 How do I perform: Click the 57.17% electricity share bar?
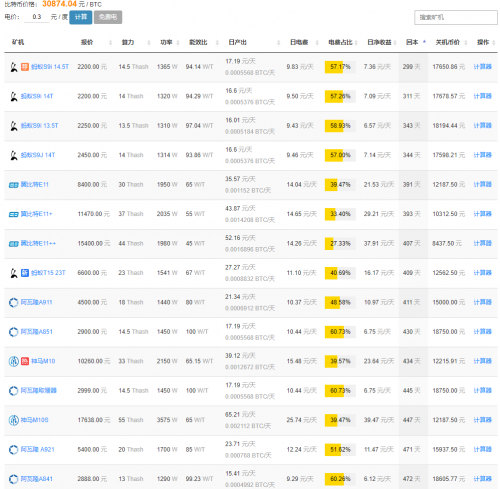click(x=340, y=67)
